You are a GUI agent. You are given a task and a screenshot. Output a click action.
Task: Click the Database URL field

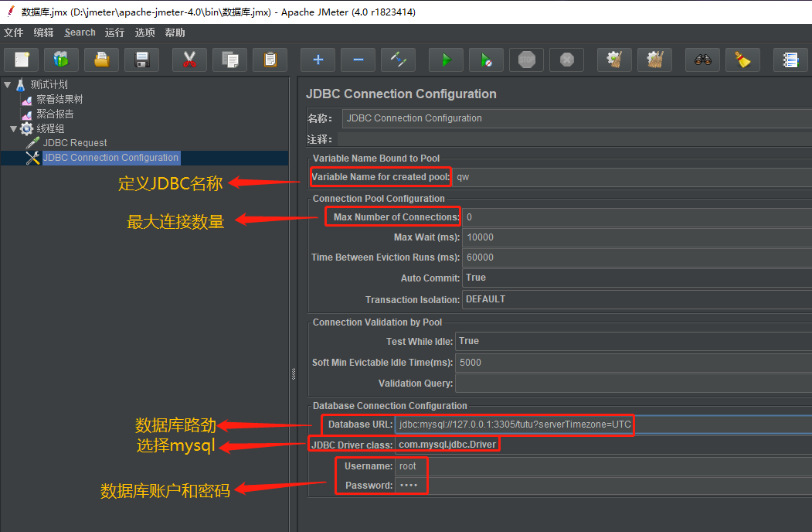[x=603, y=425]
